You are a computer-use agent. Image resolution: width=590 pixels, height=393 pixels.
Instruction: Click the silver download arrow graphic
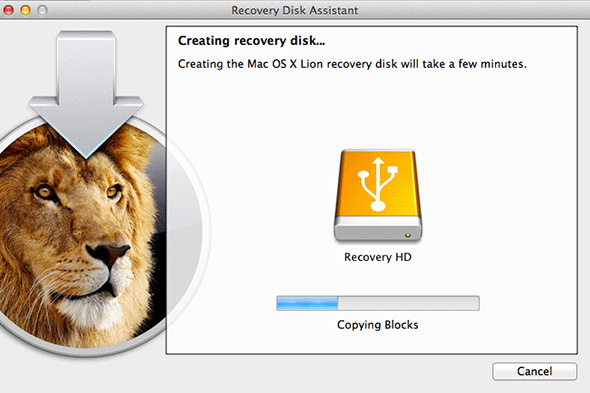click(x=86, y=94)
